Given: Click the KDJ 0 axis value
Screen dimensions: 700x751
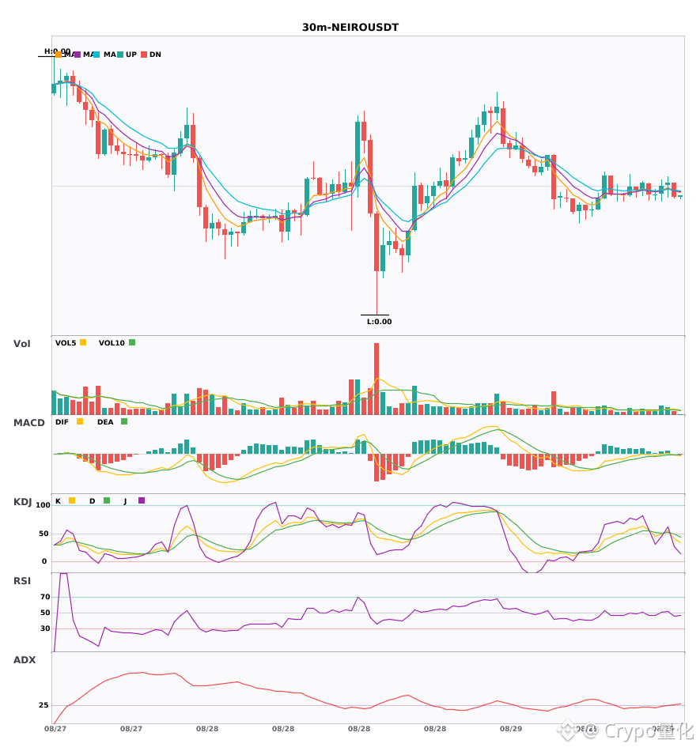Looking at the screenshot, I should pos(44,561).
